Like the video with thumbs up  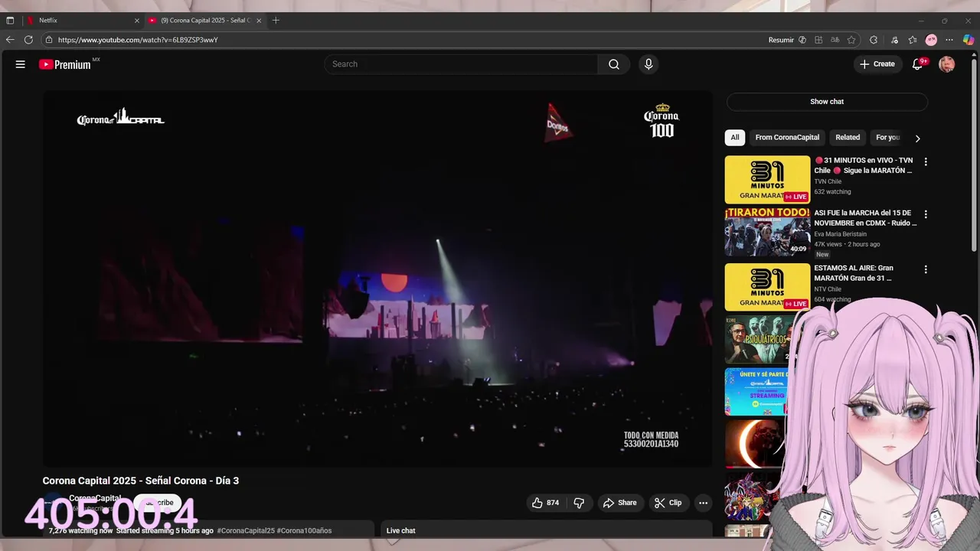545,503
